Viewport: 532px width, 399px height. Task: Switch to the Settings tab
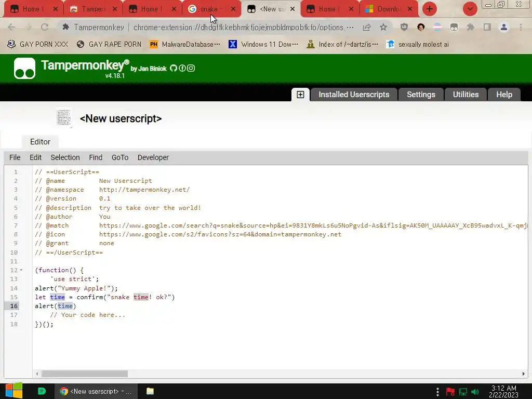421,95
